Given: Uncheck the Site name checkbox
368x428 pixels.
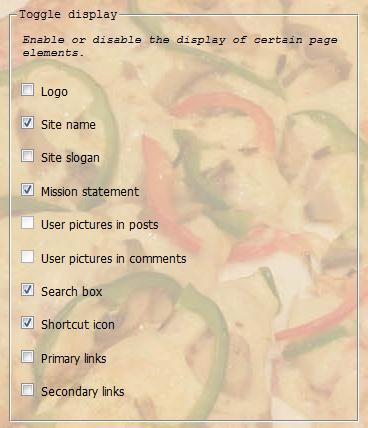Looking at the screenshot, I should [27, 123].
